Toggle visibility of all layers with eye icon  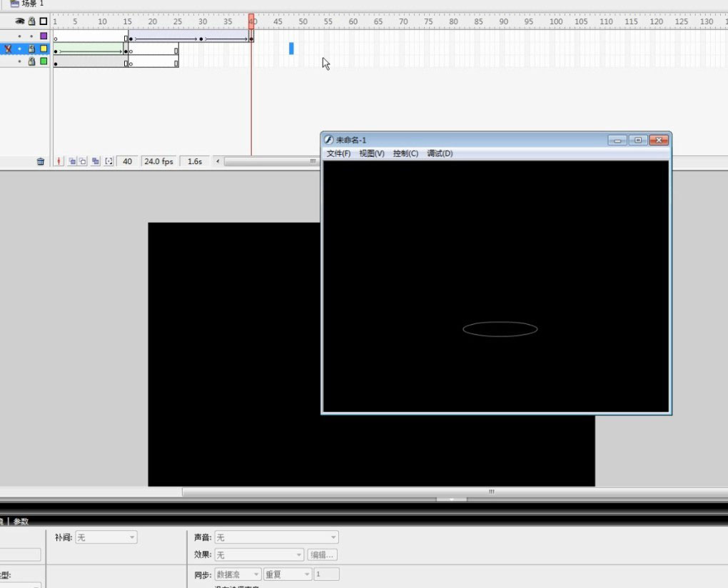pyautogui.click(x=19, y=21)
